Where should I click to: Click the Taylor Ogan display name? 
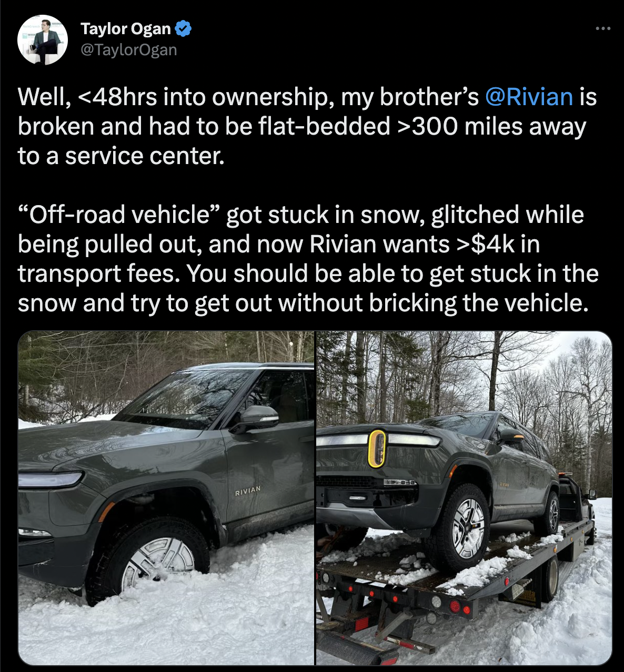(126, 29)
